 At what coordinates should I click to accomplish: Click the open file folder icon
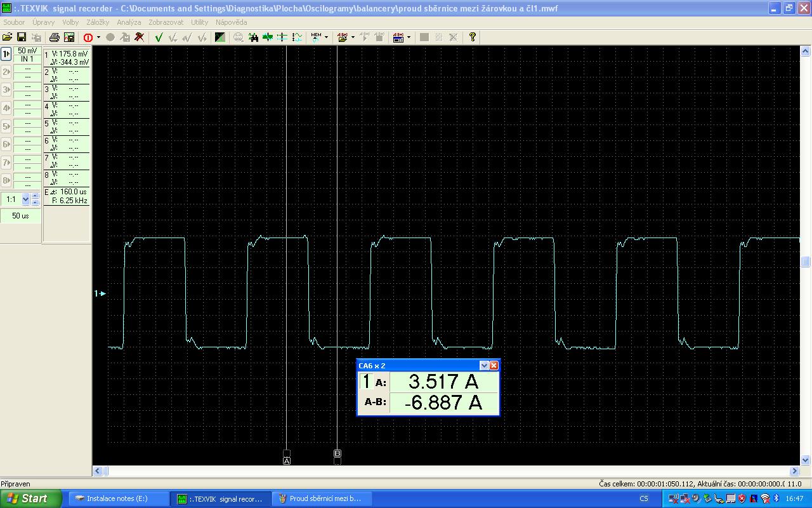point(8,37)
